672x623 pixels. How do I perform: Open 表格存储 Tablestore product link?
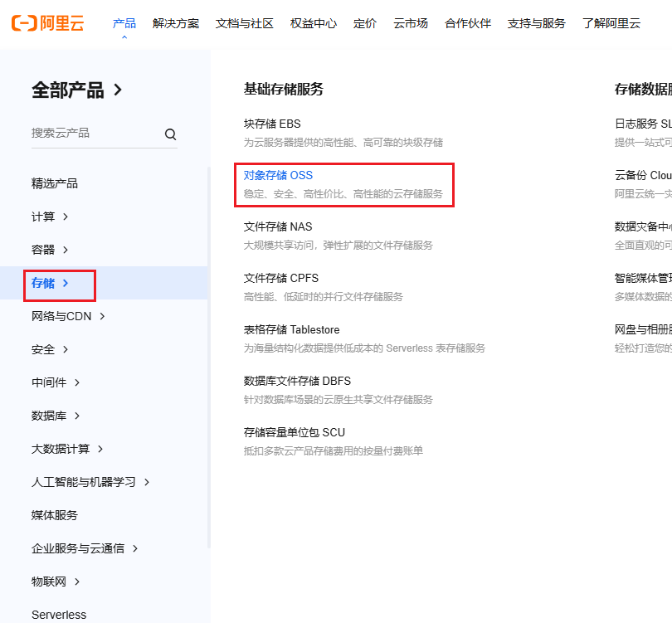(291, 329)
